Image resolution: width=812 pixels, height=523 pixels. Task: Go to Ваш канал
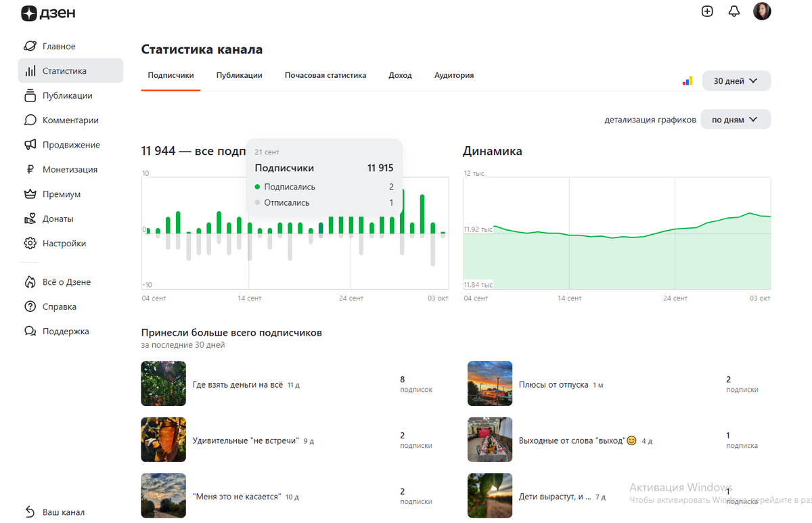click(x=70, y=512)
